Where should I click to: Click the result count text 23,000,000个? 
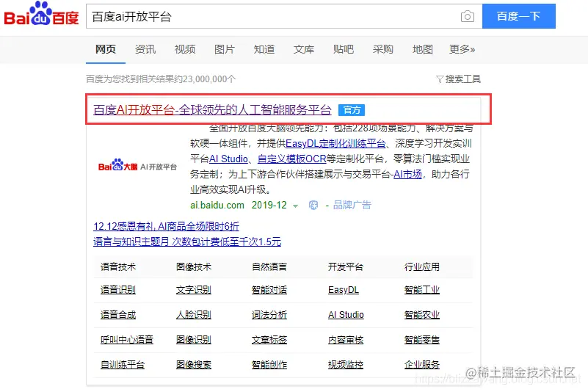[209, 79]
